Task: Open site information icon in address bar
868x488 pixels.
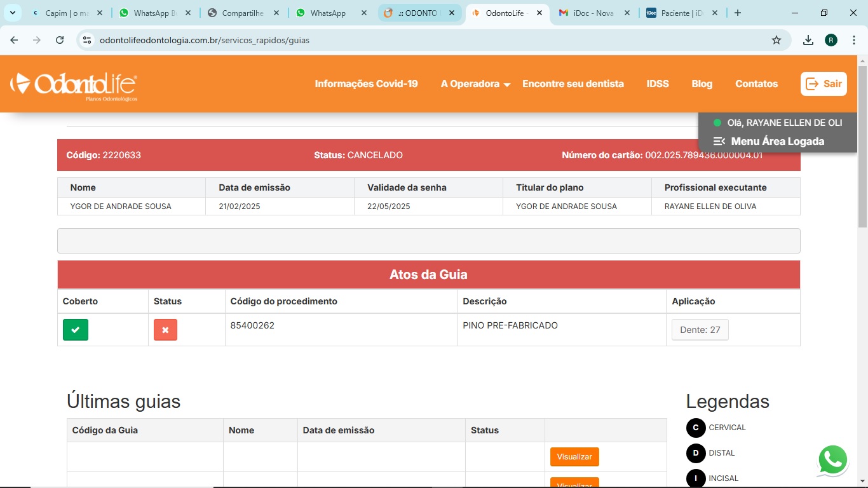Action: pos(88,40)
